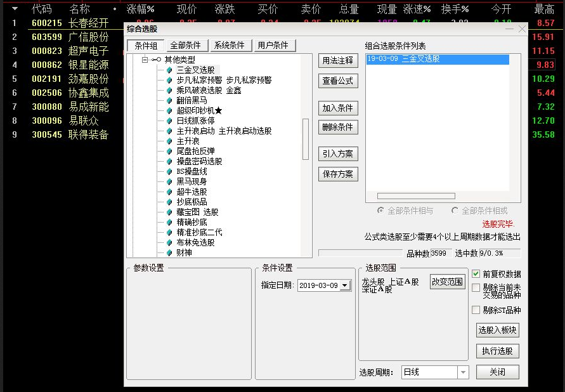565x392 pixels.
Task: Switch to the 全部条件 tab
Action: [x=186, y=45]
